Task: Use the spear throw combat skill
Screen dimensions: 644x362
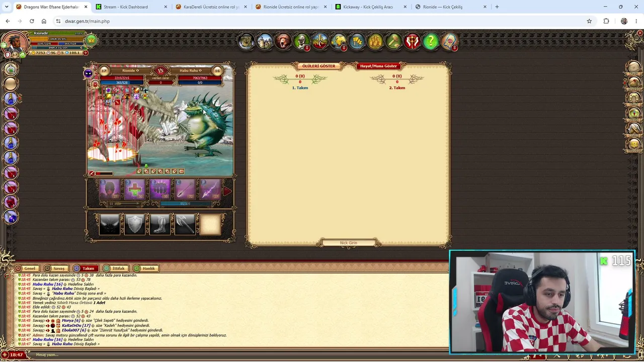Action: [x=185, y=190]
